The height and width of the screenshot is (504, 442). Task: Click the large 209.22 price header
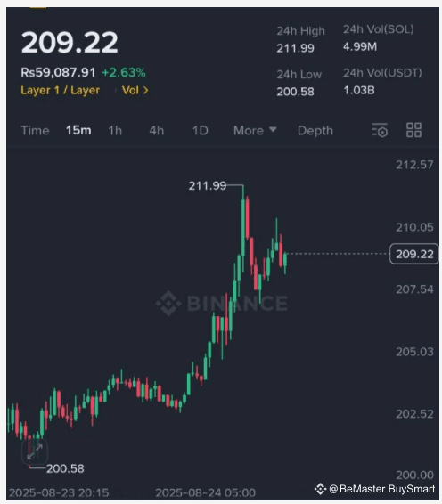click(x=70, y=42)
